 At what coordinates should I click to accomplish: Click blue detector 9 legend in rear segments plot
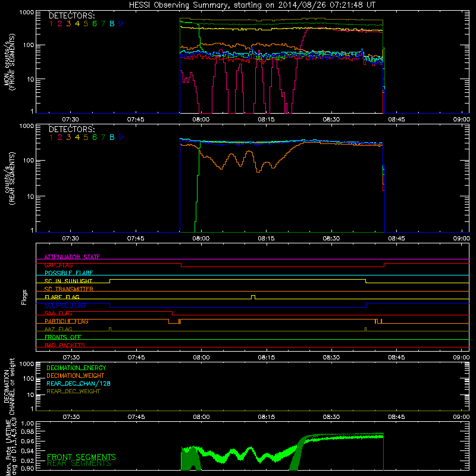[x=121, y=137]
